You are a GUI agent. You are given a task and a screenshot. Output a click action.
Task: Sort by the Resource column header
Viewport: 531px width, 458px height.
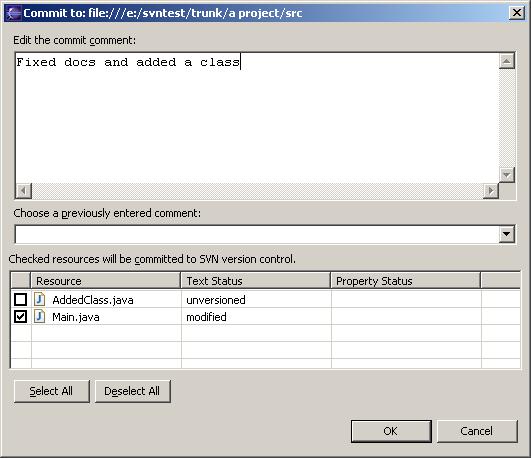point(106,281)
